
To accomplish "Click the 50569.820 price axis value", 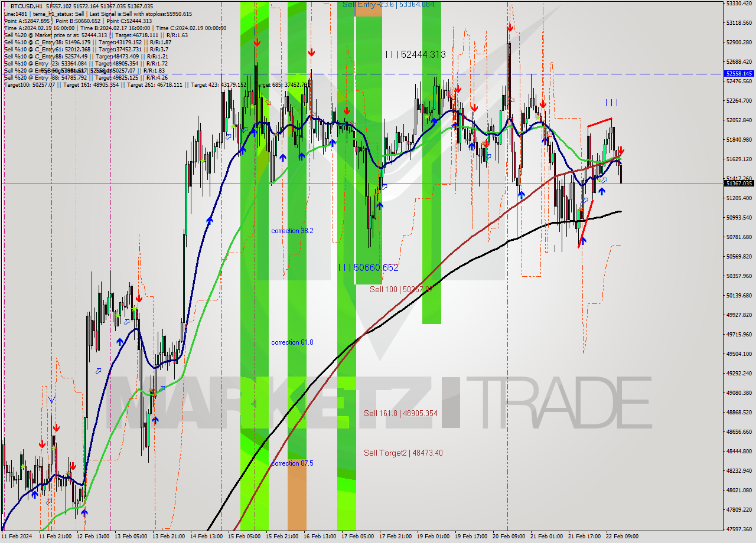I will 739,256.
